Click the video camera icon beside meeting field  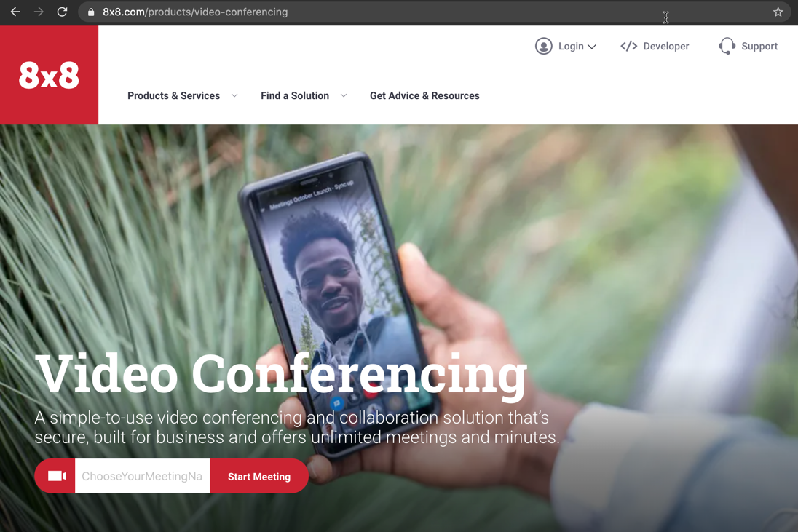[x=57, y=476]
